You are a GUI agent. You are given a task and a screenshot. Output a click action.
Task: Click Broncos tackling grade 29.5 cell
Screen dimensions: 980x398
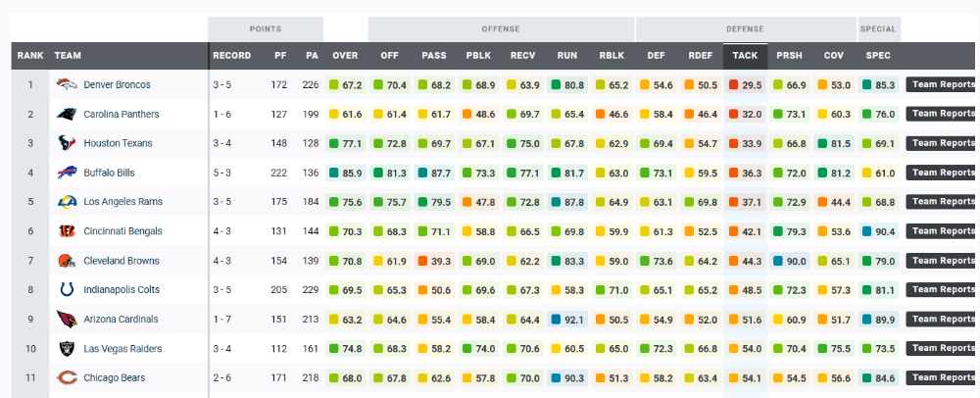tap(745, 85)
